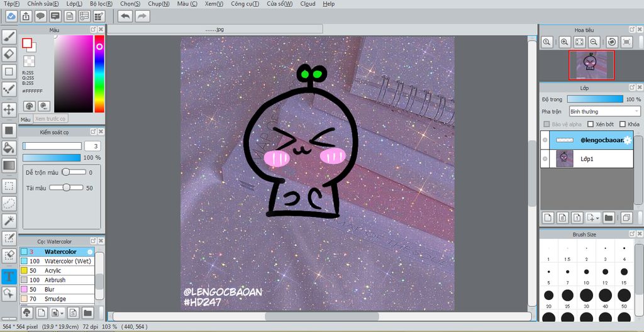Select the Smudge brush

pos(57,299)
